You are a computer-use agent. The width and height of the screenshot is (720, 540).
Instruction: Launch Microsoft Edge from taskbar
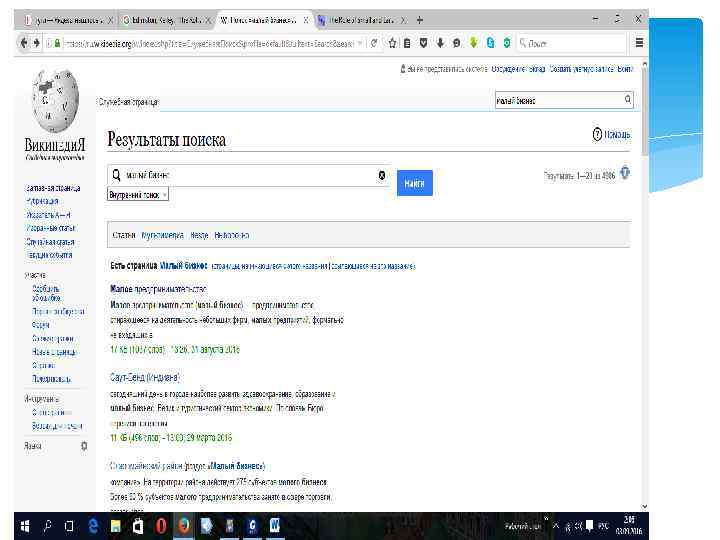click(x=93, y=526)
